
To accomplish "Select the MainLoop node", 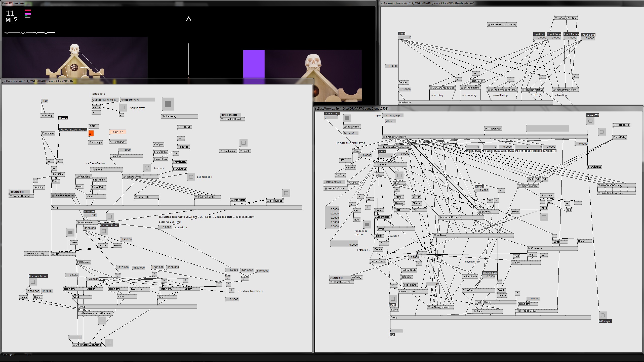I will 47,116.
